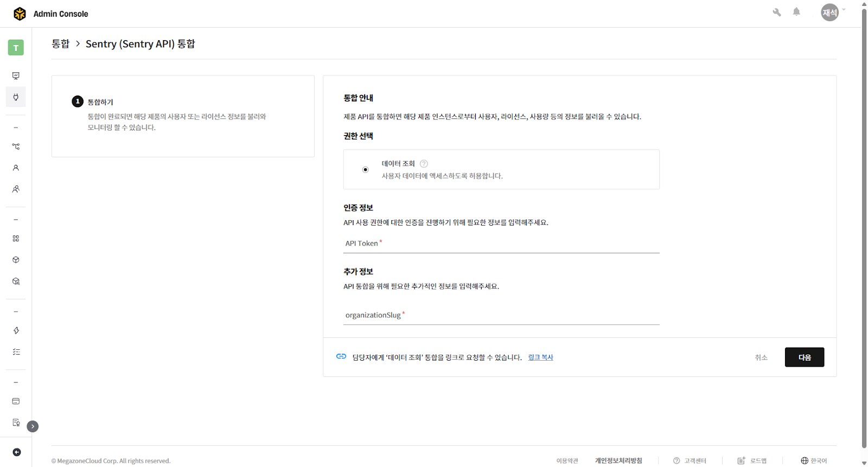Click the Admin Console logo icon
Image resolution: width=868 pixels, height=467 pixels.
coord(20,14)
